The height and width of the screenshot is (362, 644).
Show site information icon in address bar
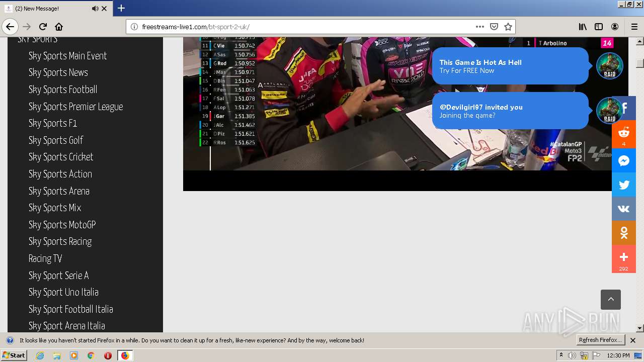click(x=134, y=27)
